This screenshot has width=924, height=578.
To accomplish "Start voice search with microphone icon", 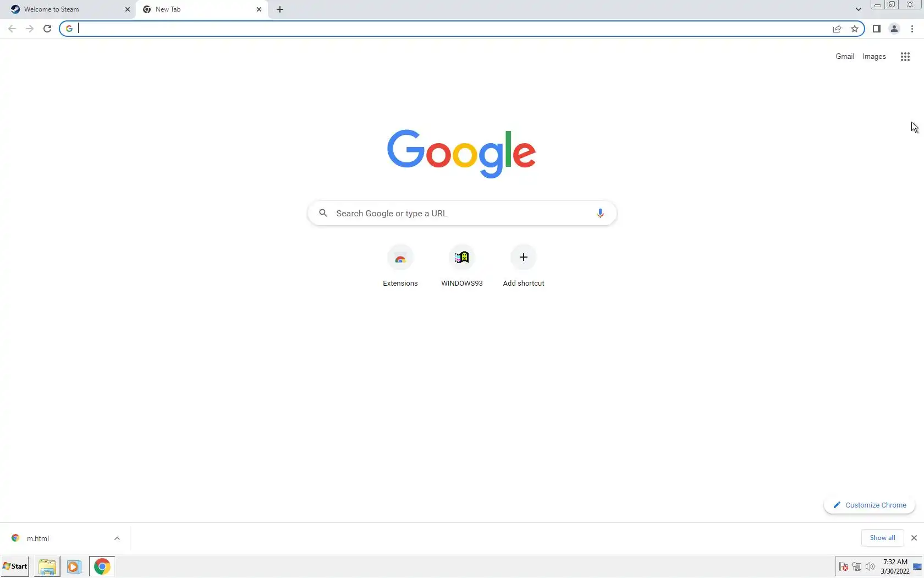I will coord(600,213).
